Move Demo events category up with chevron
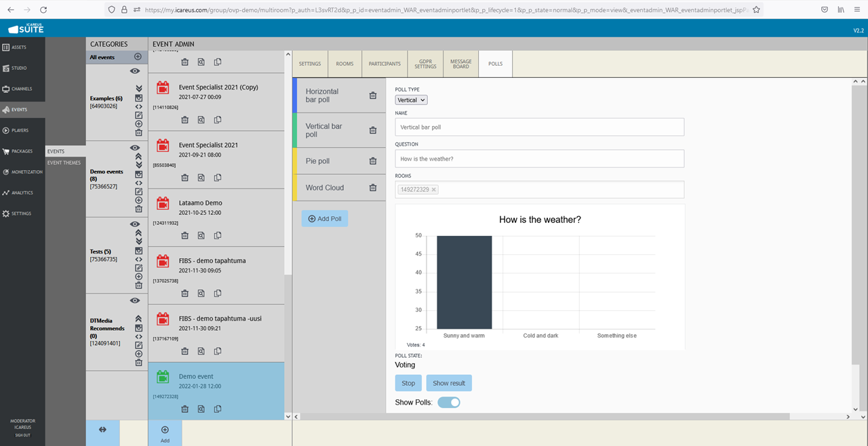Screen dimensions: 868x446 point(138,157)
